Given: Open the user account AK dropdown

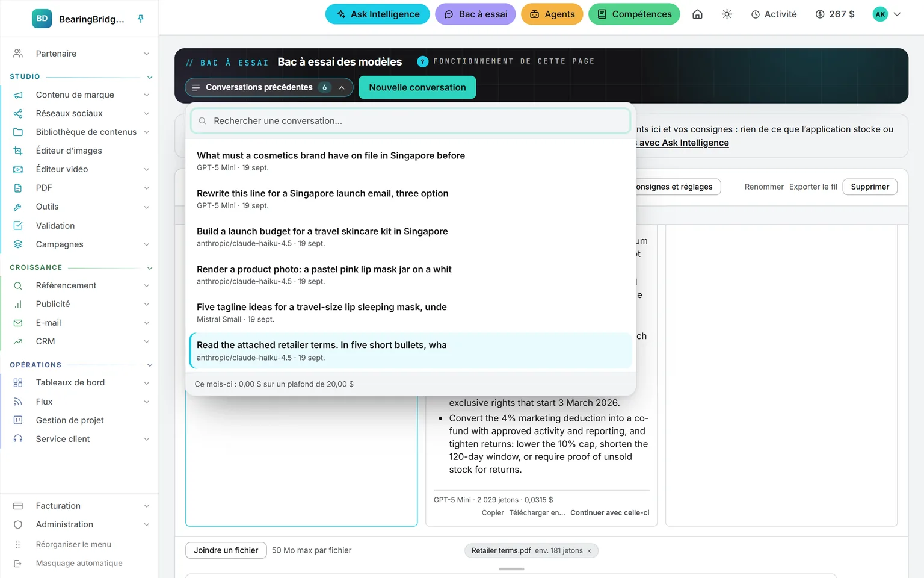Looking at the screenshot, I should [x=887, y=14].
